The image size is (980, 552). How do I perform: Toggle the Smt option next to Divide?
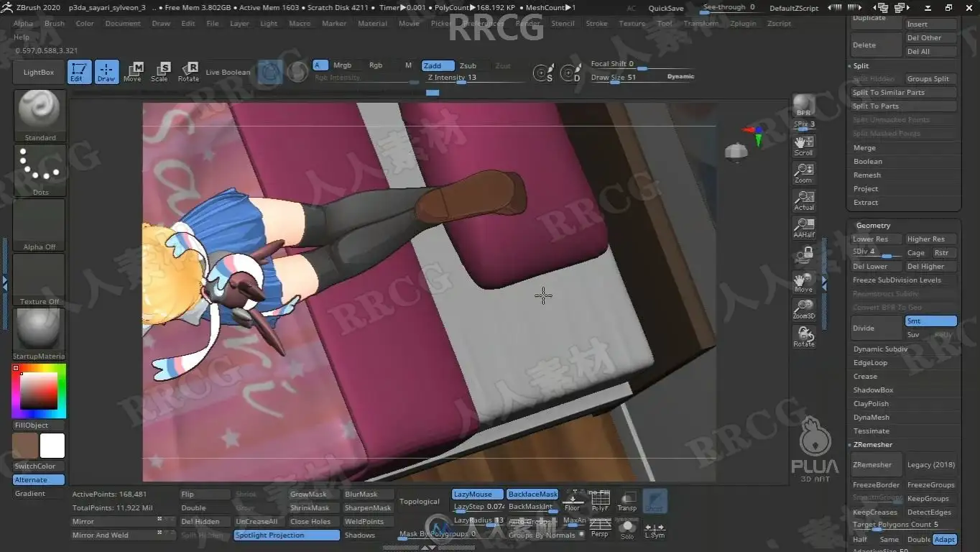click(x=930, y=321)
